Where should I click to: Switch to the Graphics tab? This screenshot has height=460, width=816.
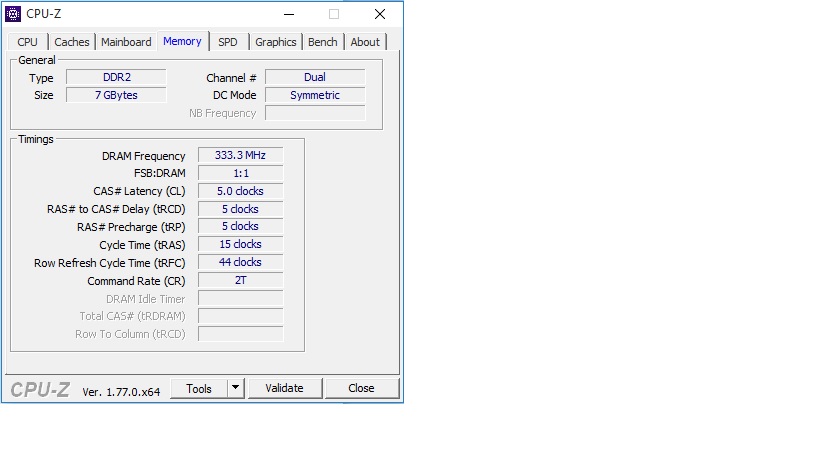pos(275,42)
